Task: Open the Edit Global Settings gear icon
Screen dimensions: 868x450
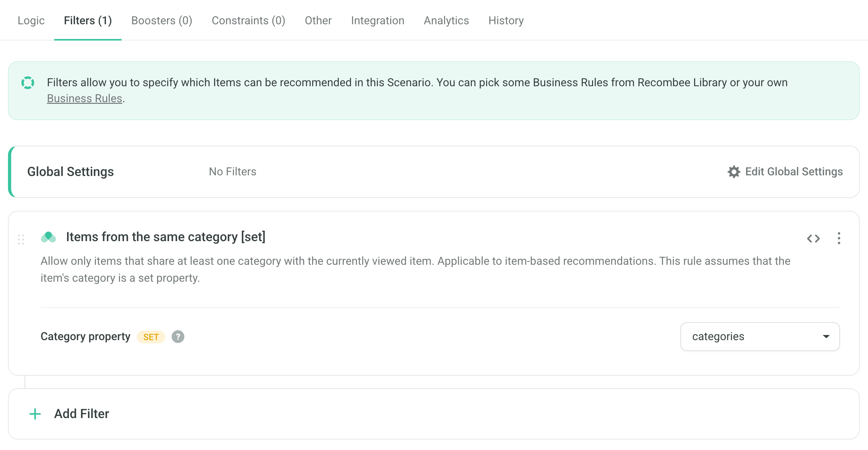Action: [735, 172]
